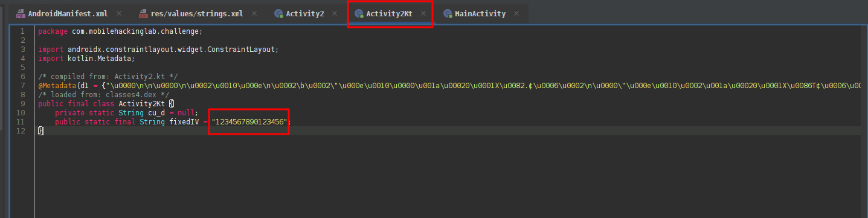This screenshot has width=868, height=218.
Task: Click the AndroidManifest.xml file icon
Action: coord(21,13)
